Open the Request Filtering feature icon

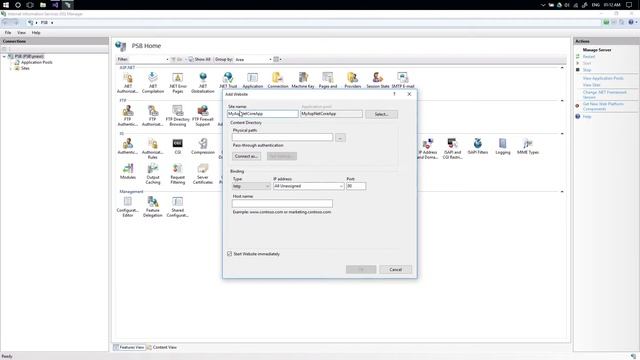pos(178,174)
